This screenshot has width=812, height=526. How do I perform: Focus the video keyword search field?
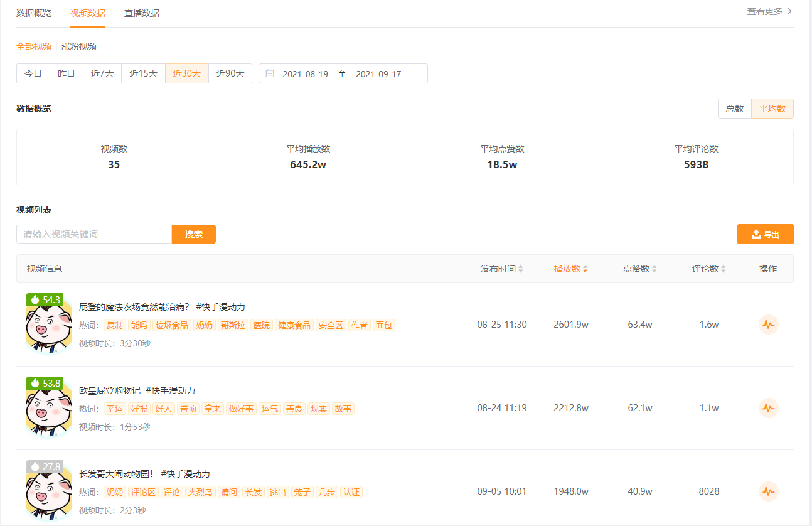pyautogui.click(x=94, y=234)
